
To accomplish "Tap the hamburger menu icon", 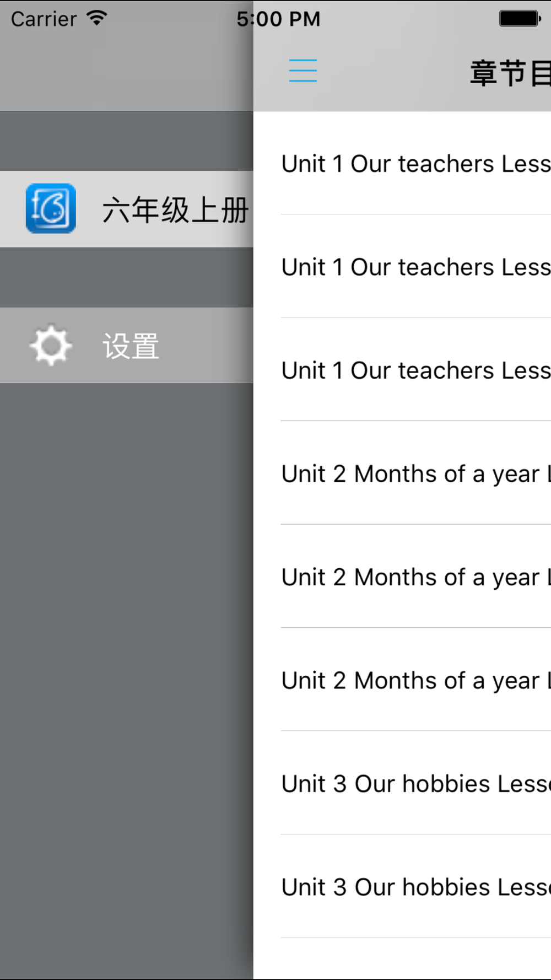I will coord(303,71).
